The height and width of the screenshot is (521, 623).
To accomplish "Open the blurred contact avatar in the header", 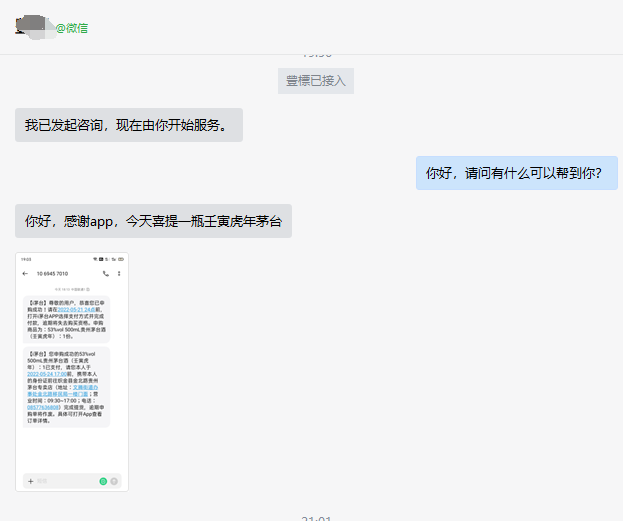I will [35, 27].
